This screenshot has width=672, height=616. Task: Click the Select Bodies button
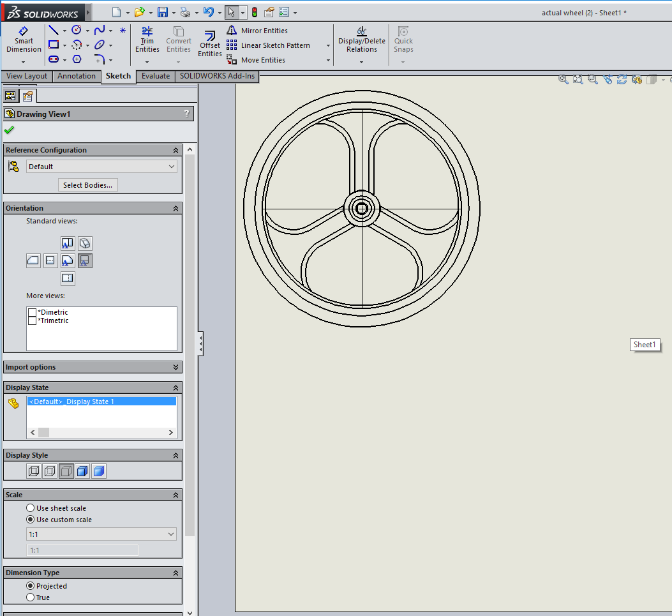[87, 184]
